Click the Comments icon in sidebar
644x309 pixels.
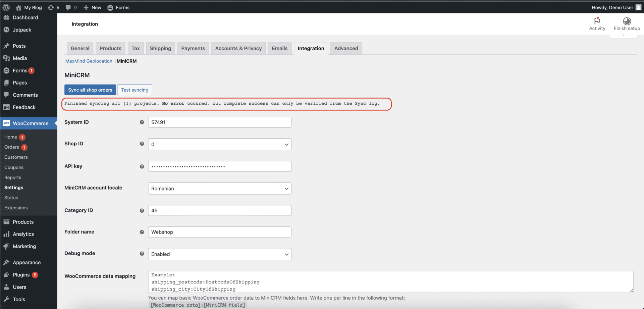pos(6,95)
